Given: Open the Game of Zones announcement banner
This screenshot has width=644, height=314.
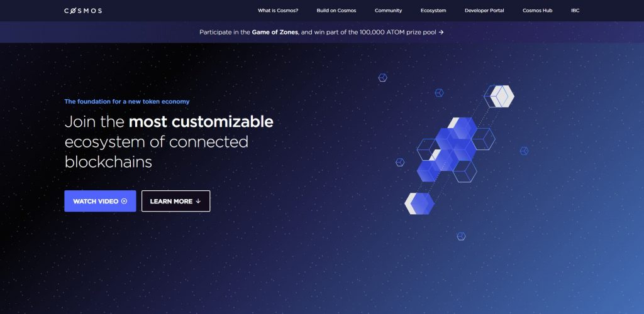Looking at the screenshot, I should pyautogui.click(x=321, y=32).
